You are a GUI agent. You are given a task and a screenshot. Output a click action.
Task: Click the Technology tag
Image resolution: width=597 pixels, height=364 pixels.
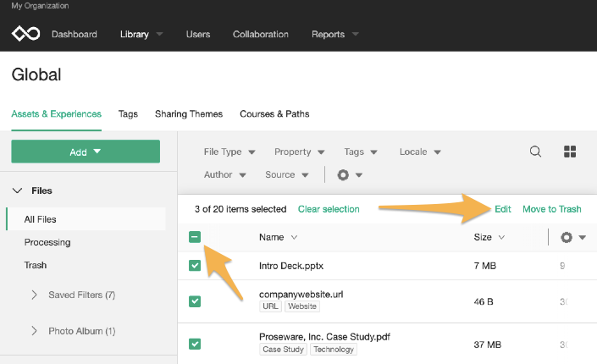pyautogui.click(x=334, y=349)
